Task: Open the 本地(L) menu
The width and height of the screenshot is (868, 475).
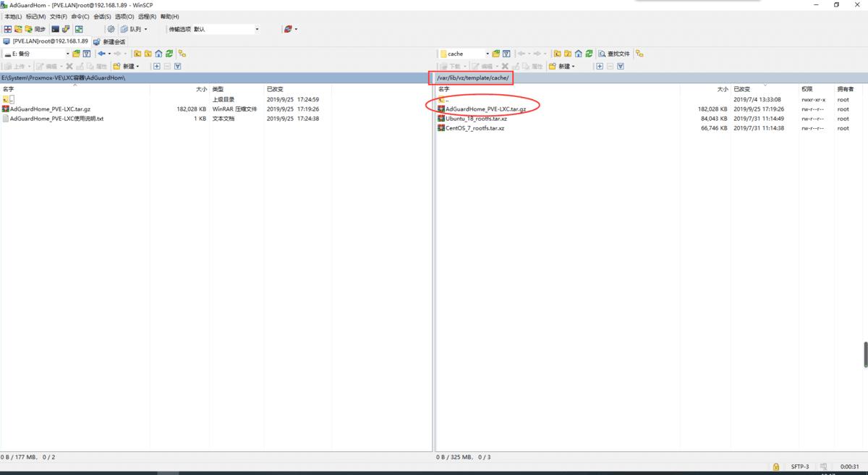Action: [12, 16]
